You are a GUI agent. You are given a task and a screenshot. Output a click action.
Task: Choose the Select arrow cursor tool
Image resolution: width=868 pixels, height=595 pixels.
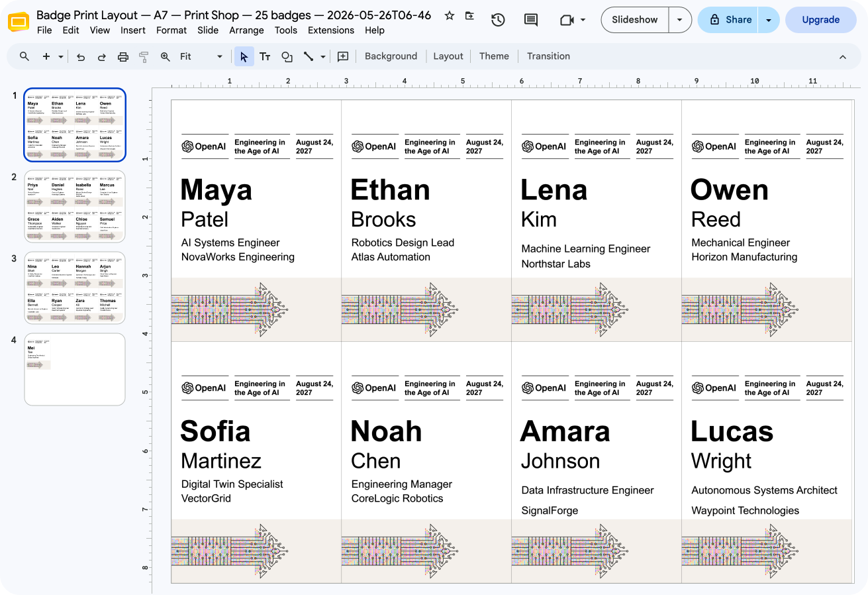coord(244,56)
